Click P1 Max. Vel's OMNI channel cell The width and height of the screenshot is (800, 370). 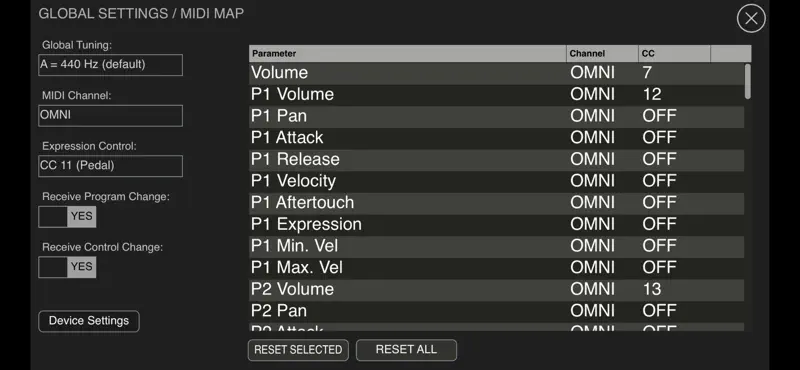click(592, 268)
